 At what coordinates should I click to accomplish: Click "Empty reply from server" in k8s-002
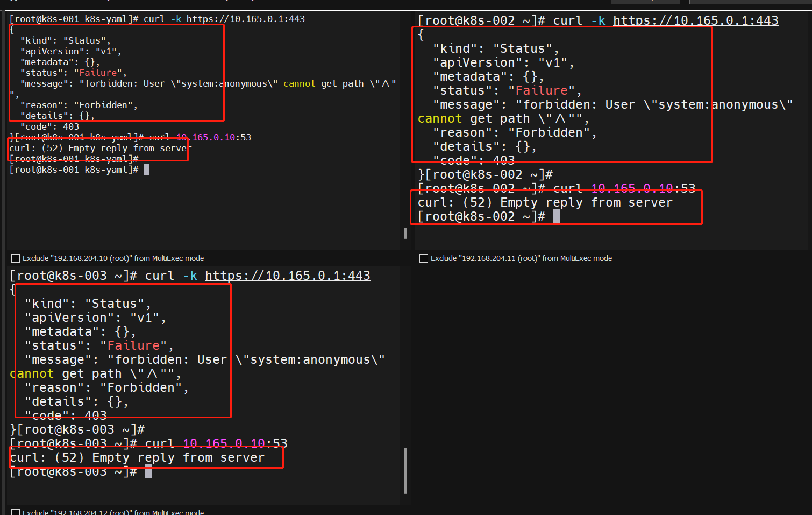pyautogui.click(x=587, y=203)
